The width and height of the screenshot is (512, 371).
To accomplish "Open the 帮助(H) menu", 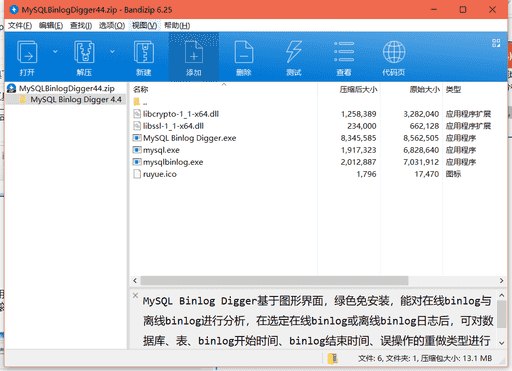I will tap(177, 26).
